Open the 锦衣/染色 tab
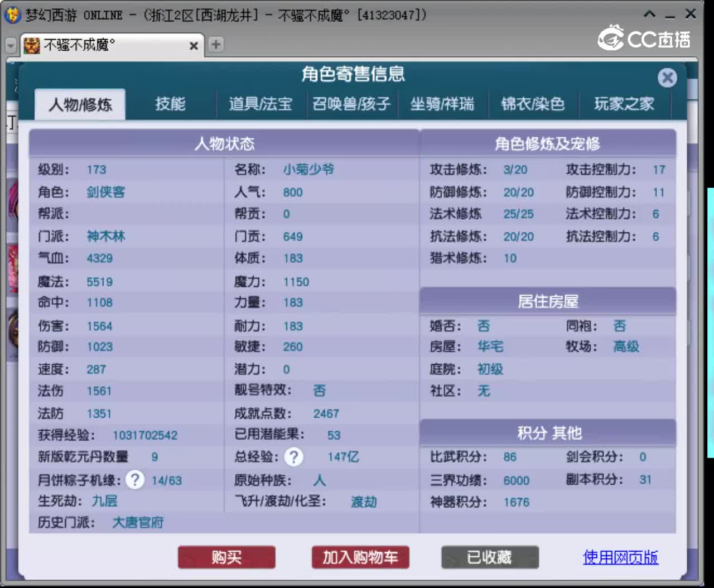Screen dimensions: 714x588 click(x=533, y=104)
